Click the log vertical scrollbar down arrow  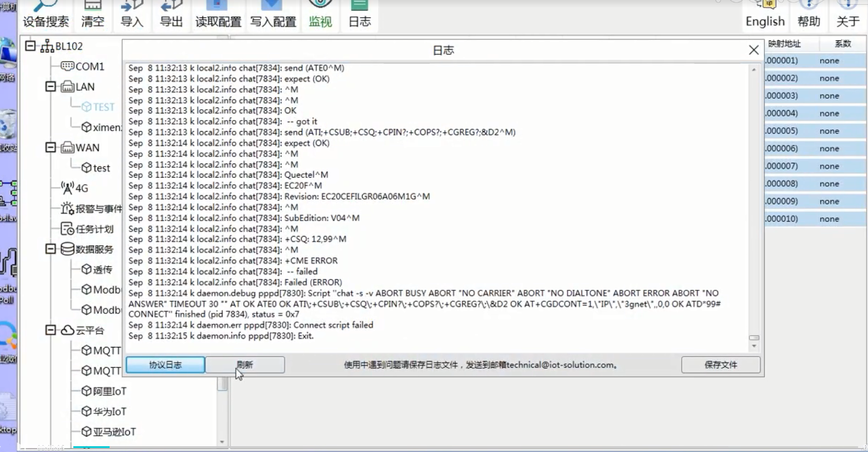coord(754,346)
